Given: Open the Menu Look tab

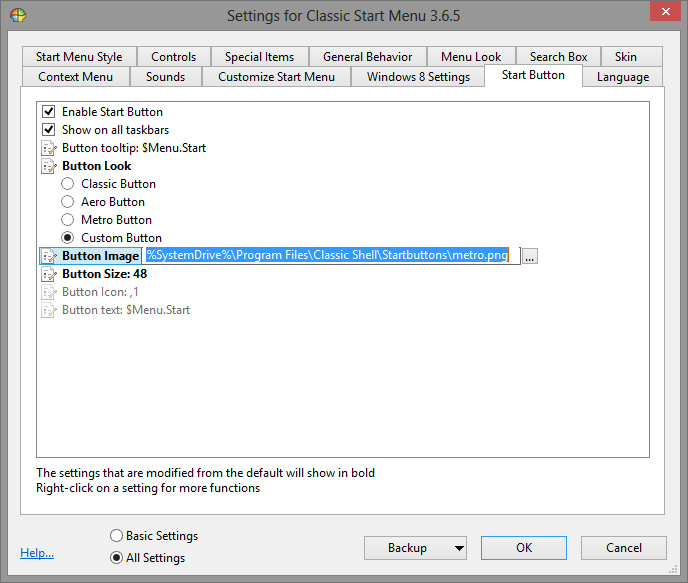Looking at the screenshot, I should (471, 57).
